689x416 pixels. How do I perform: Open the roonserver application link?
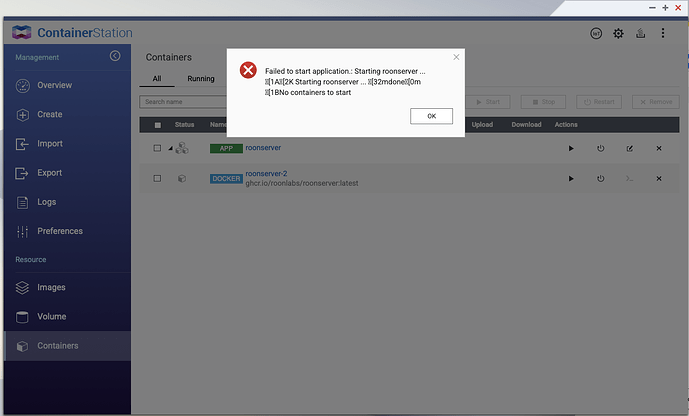point(263,148)
